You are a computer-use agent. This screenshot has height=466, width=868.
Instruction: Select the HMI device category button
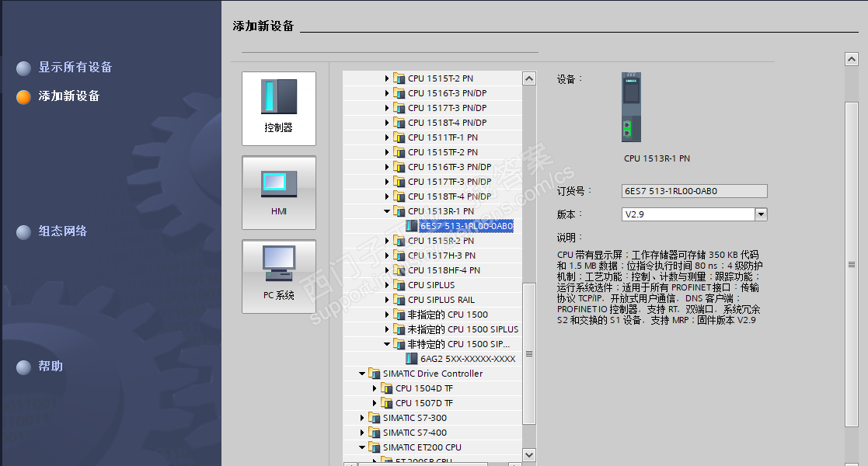tap(279, 193)
